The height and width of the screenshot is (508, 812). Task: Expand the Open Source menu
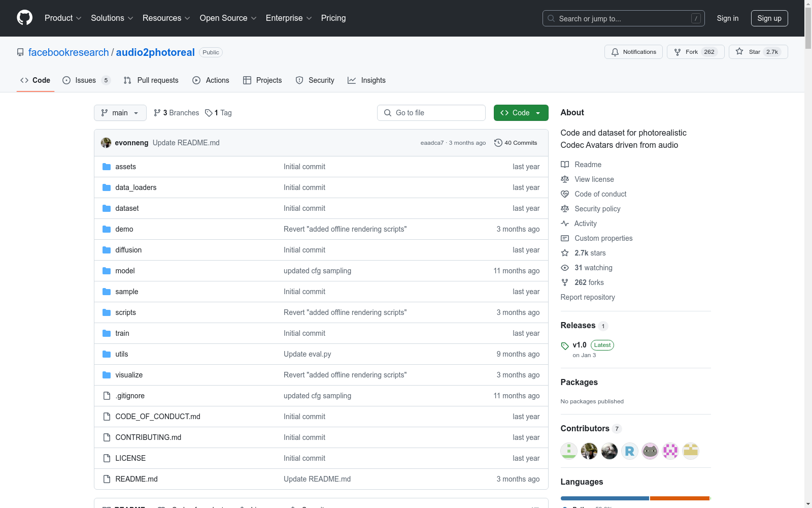point(228,18)
